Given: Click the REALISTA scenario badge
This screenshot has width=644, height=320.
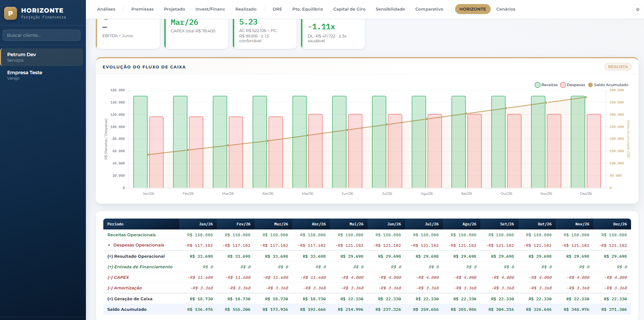Looking at the screenshot, I should [618, 67].
